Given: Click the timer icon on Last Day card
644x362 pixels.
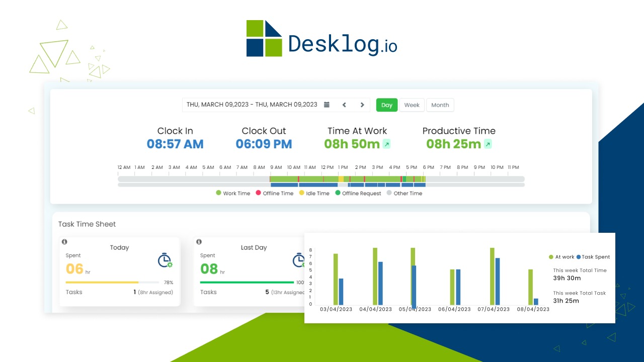Looking at the screenshot, I should [299, 260].
